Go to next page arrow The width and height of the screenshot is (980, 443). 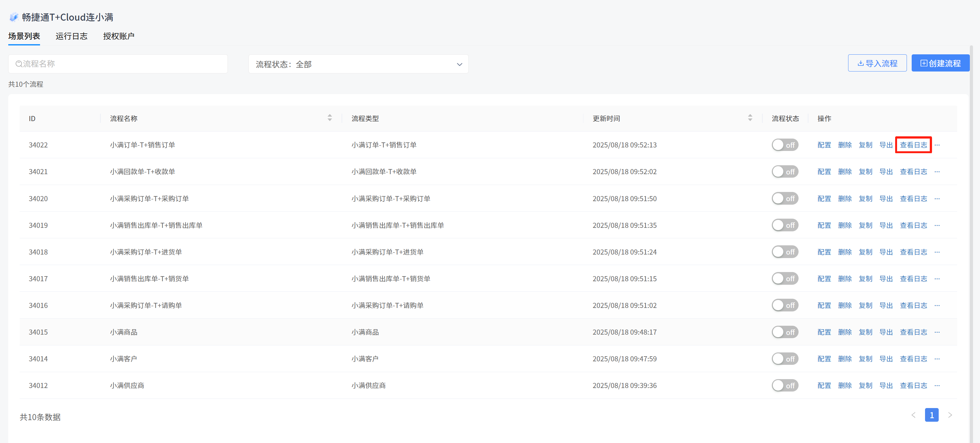(950, 415)
